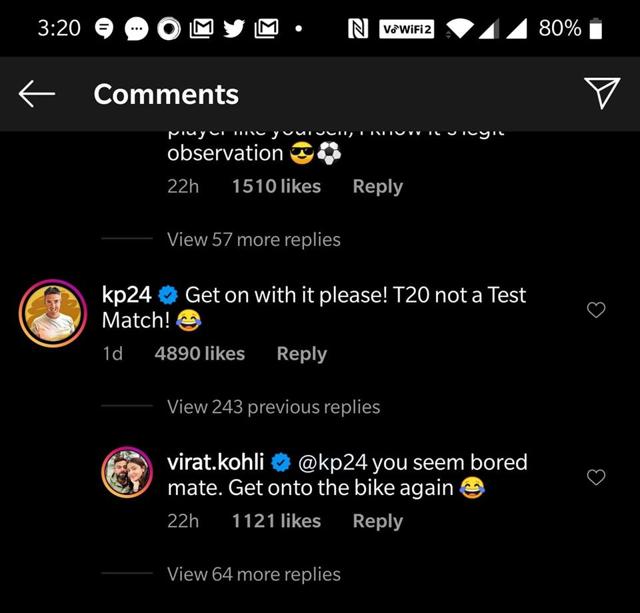Like kp24's comment with the heart
This screenshot has width=640, height=613.
pos(596,310)
